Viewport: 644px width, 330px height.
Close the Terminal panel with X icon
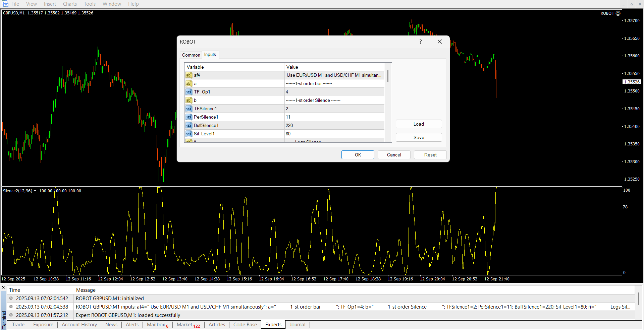coord(3,287)
